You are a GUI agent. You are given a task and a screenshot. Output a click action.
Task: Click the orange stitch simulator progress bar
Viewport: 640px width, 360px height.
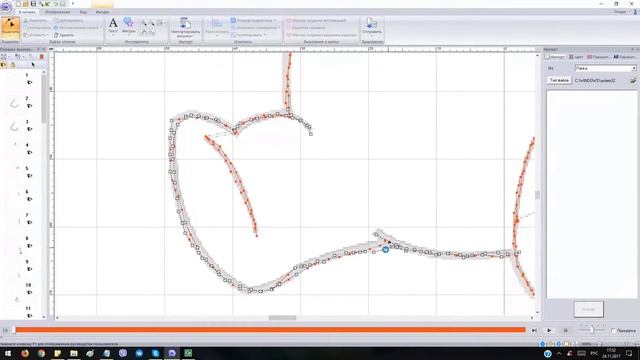click(270, 330)
